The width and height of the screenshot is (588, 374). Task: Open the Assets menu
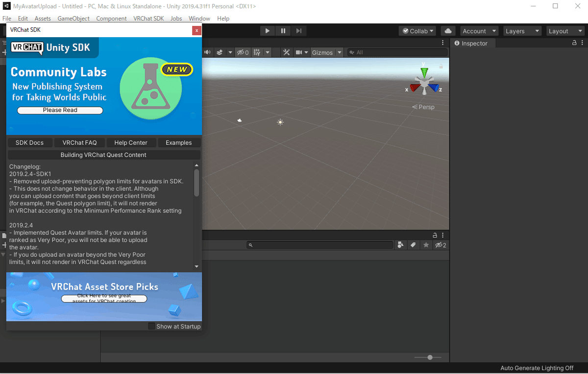[x=43, y=18]
